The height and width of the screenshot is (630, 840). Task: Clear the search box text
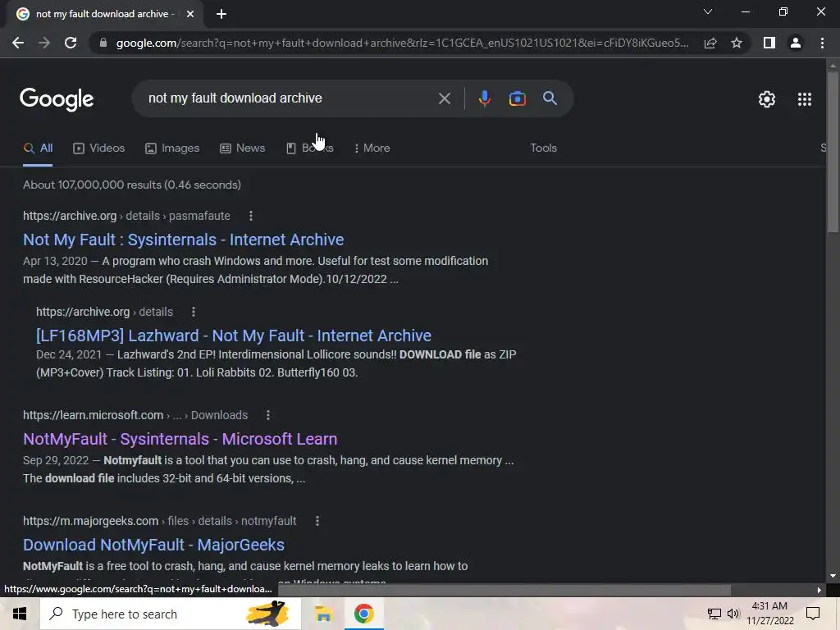444,98
